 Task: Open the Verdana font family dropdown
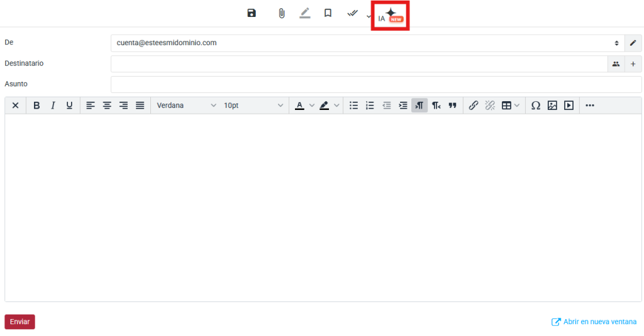click(186, 106)
